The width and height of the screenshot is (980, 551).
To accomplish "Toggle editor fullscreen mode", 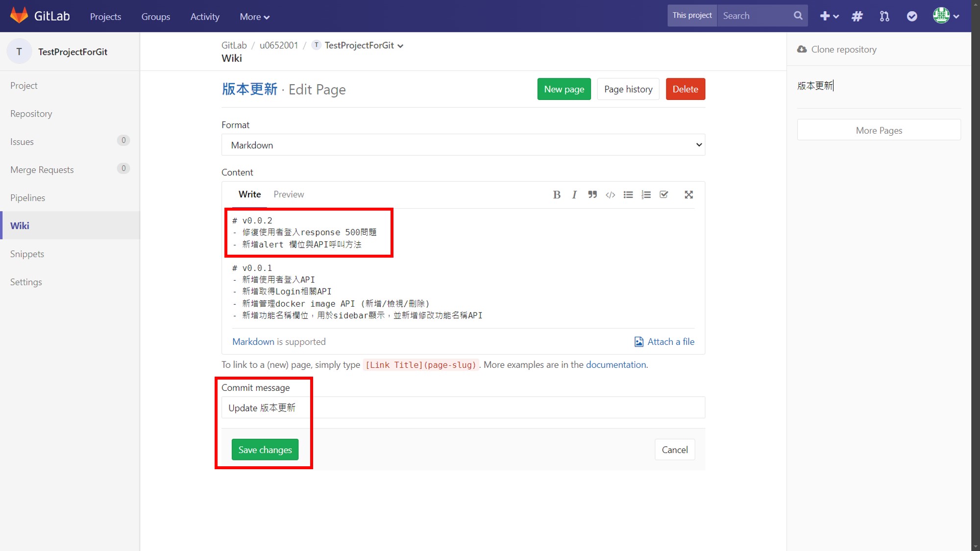I will 688,194.
